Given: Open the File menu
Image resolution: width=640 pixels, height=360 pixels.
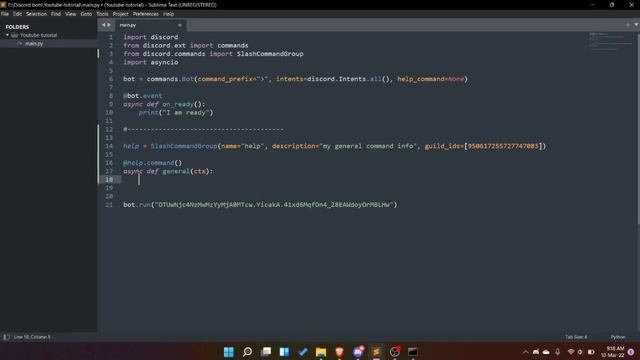Looking at the screenshot, I should (x=5, y=14).
